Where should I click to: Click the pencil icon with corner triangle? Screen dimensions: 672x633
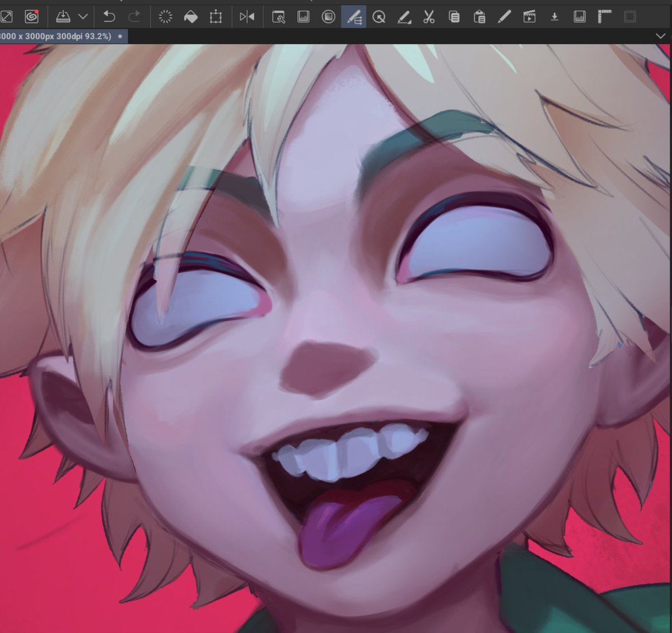coord(404,17)
